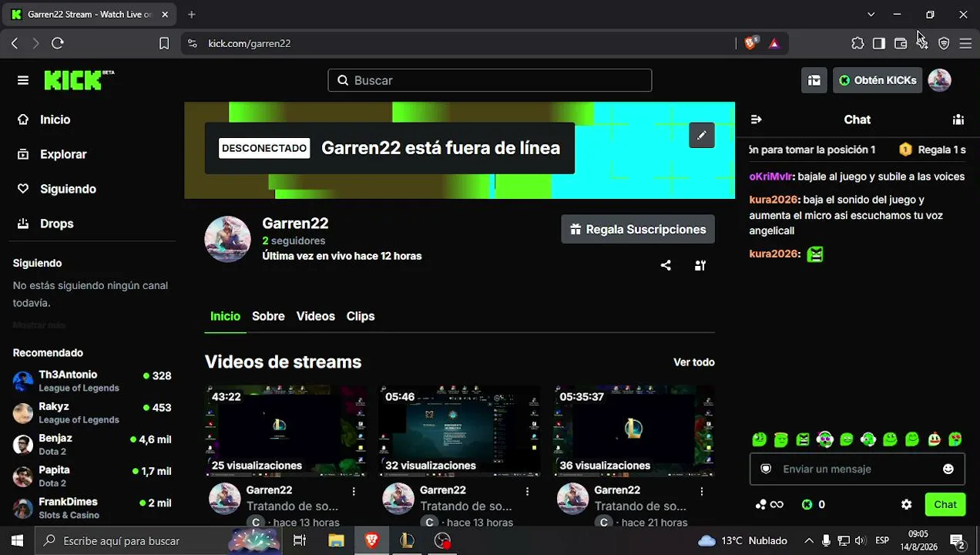
Task: Open FrankDimes recommended channel
Action: (92, 508)
